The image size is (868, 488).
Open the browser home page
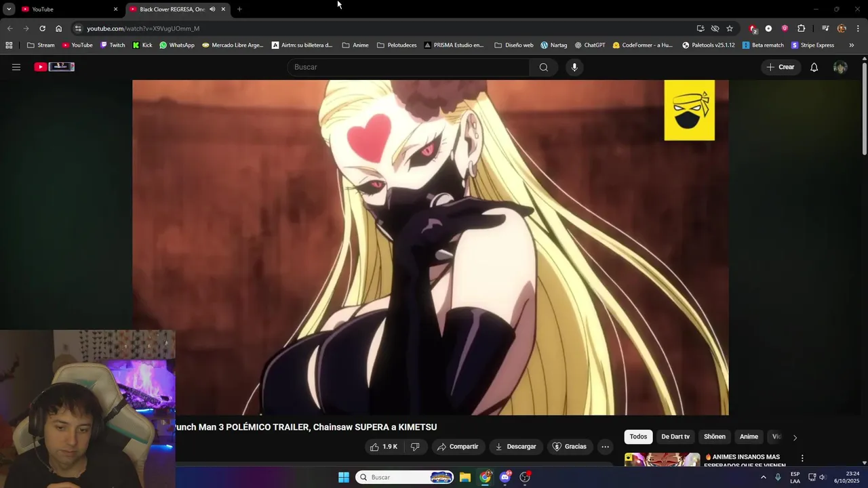pyautogui.click(x=58, y=28)
